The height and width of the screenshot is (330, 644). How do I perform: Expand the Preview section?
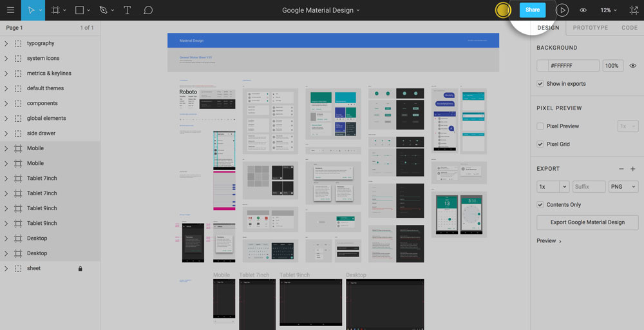(x=549, y=241)
